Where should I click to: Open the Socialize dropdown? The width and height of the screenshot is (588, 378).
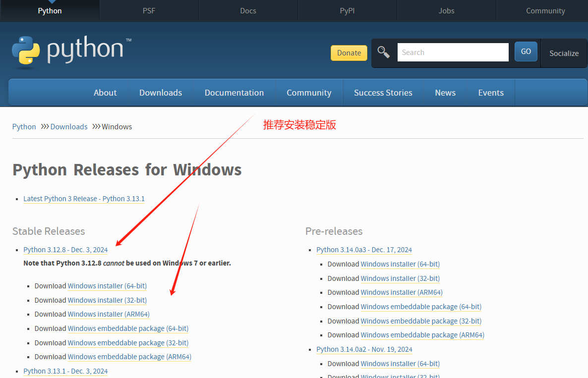pos(564,53)
